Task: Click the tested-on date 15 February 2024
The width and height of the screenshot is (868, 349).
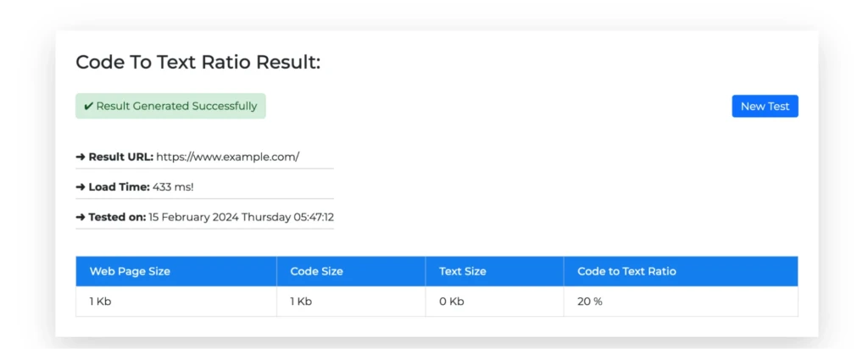Action: (193, 217)
